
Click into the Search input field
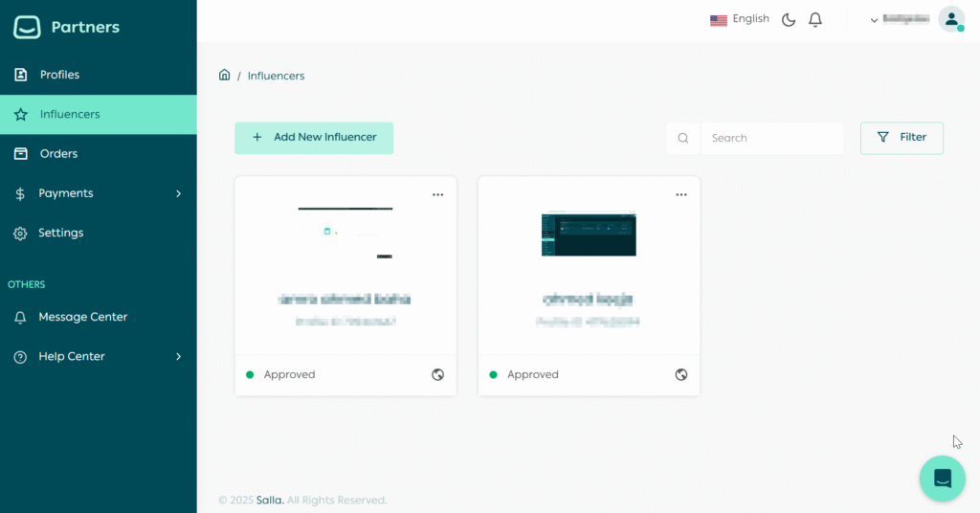[x=770, y=138]
